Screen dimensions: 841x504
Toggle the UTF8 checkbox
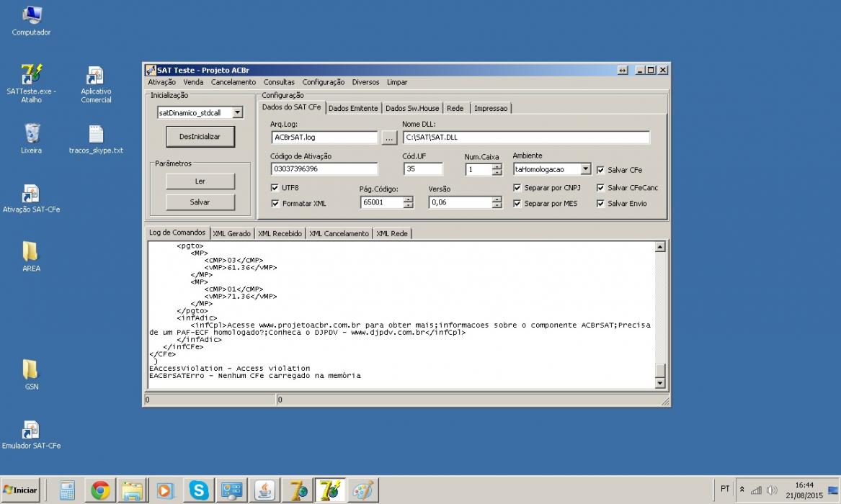(x=275, y=188)
